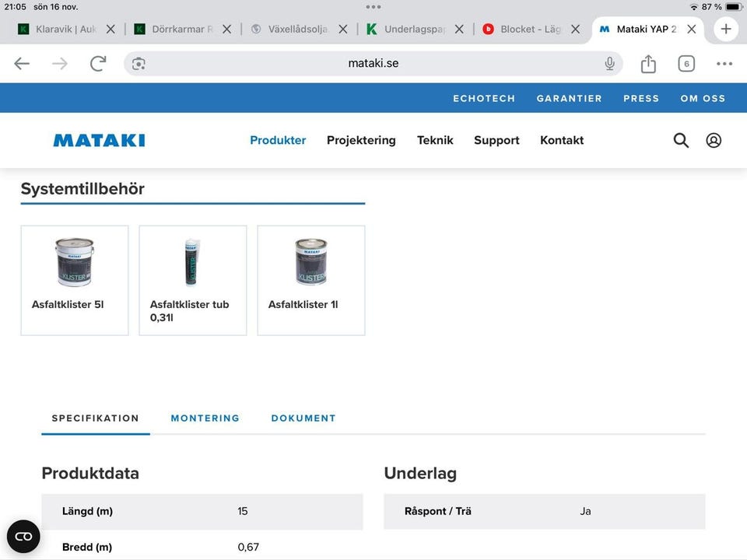Click the Längd (m) label

tap(87, 512)
